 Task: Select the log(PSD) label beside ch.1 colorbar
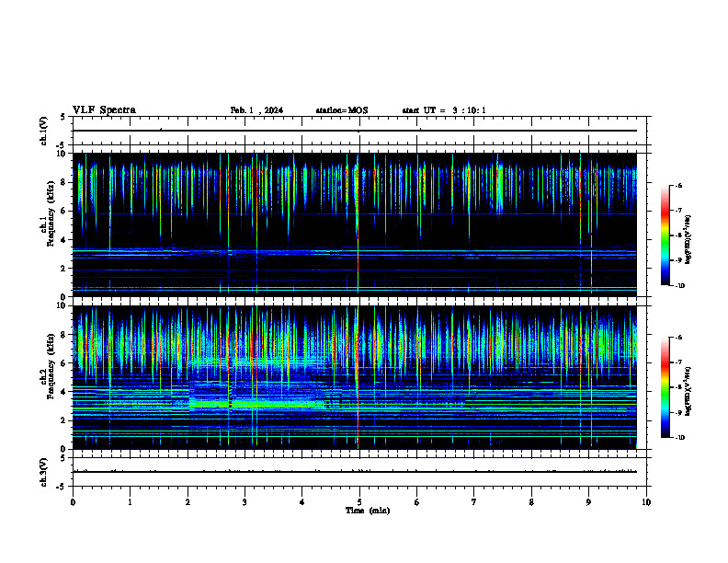(688, 239)
